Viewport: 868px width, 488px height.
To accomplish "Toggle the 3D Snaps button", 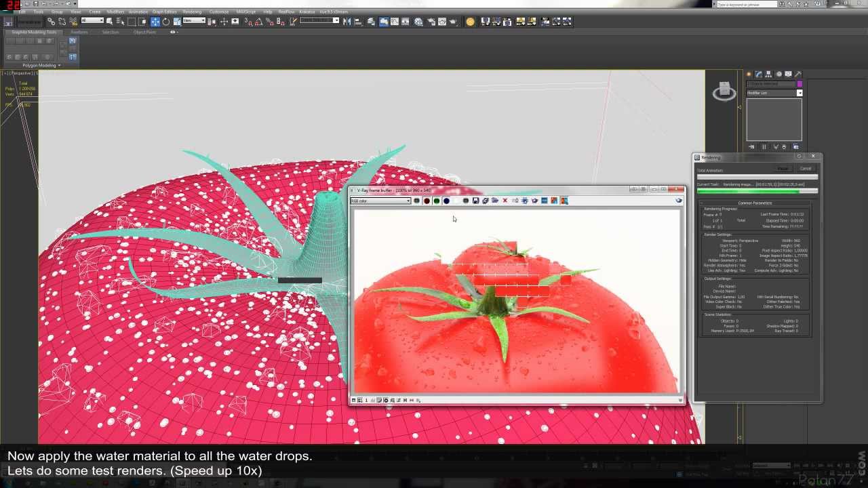I will pos(249,22).
